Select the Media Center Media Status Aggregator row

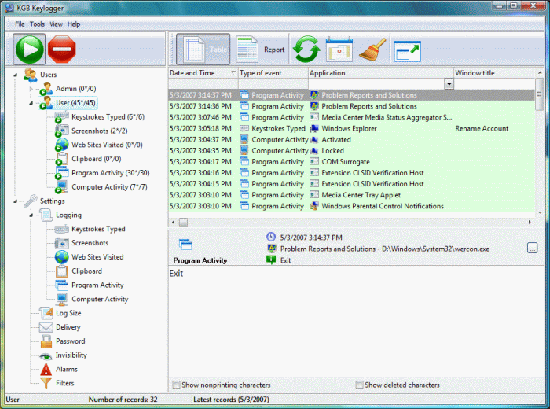click(351, 117)
